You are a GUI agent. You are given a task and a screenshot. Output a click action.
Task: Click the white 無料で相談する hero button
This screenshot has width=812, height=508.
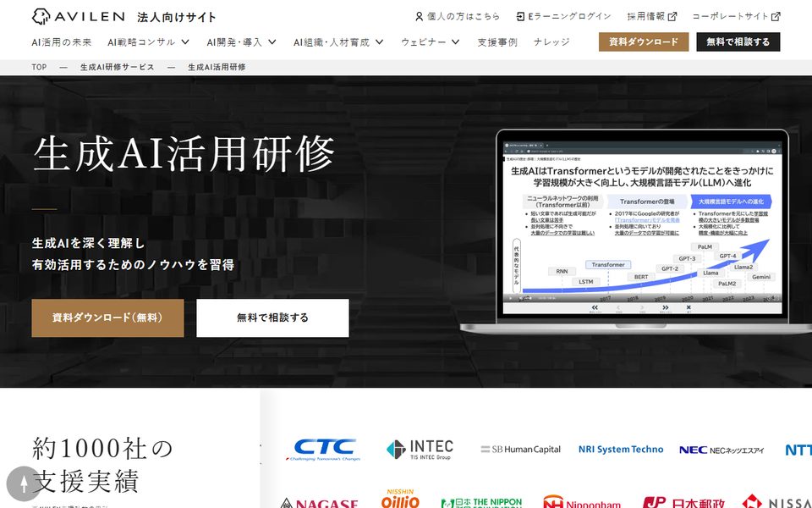pyautogui.click(x=272, y=317)
